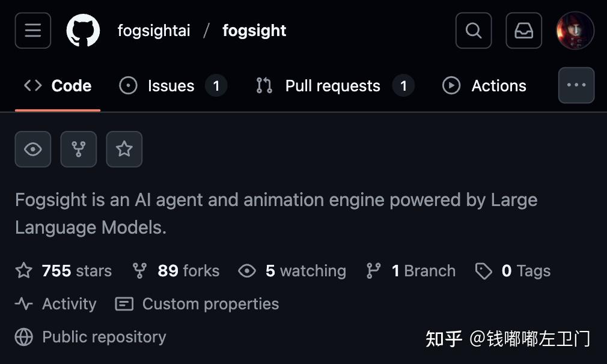This screenshot has height=364, width=607.
Task: Expand more tabs with the ellipsis button
Action: click(576, 85)
